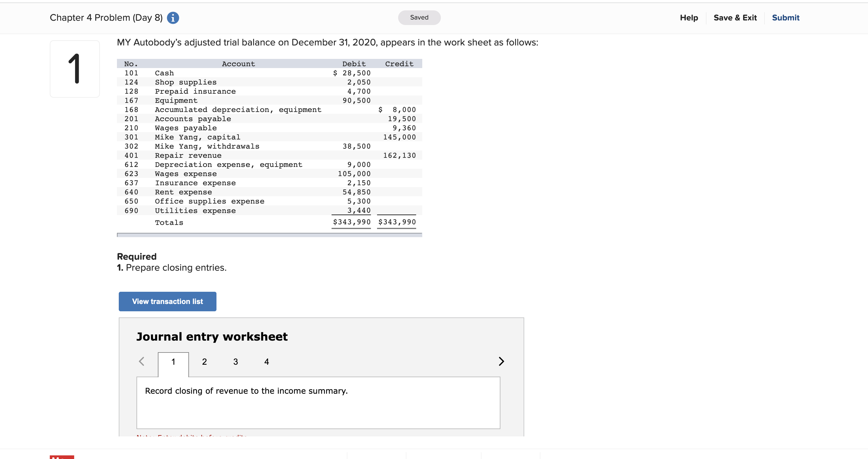The height and width of the screenshot is (459, 868).
Task: Click the blue info icon beside title
Action: (x=173, y=18)
